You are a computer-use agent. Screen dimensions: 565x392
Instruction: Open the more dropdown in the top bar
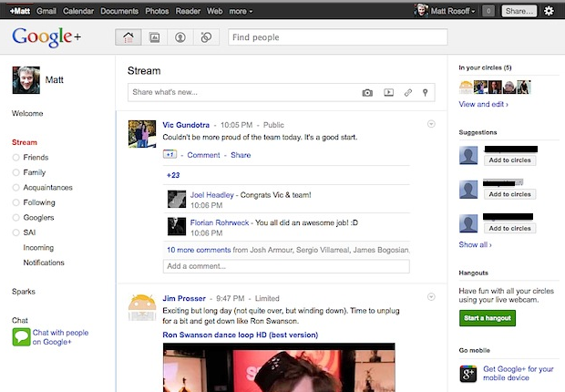click(242, 11)
